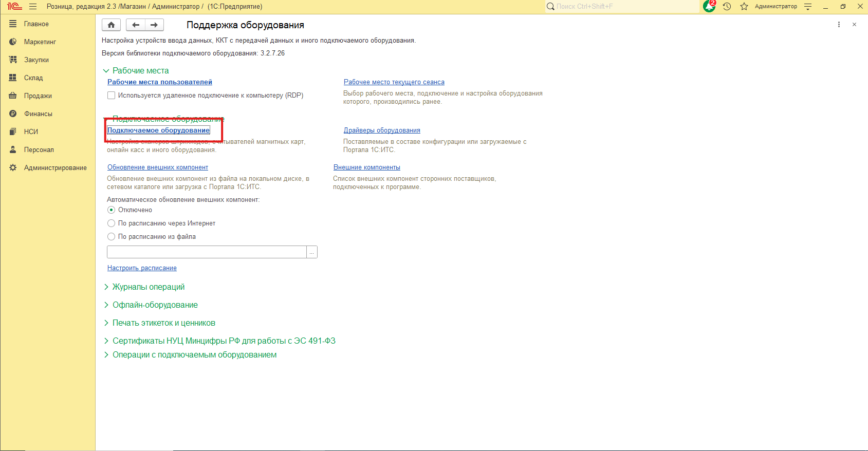
Task: Click the file path ellipsis button
Action: point(312,252)
